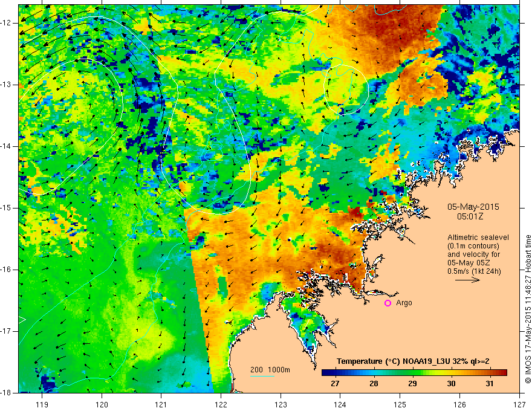Click the Temperature (°C) NOAA19_L3U legend title
This screenshot has width=532, height=411.
coord(413,361)
